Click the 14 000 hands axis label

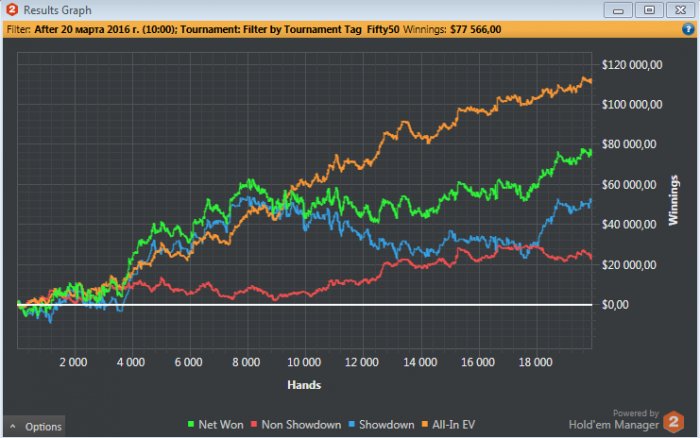420,362
